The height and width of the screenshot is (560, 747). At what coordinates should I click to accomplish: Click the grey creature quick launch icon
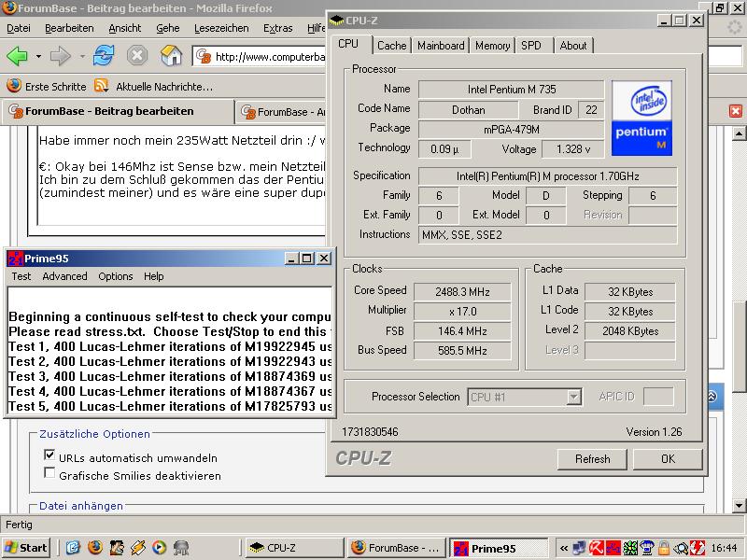181,548
